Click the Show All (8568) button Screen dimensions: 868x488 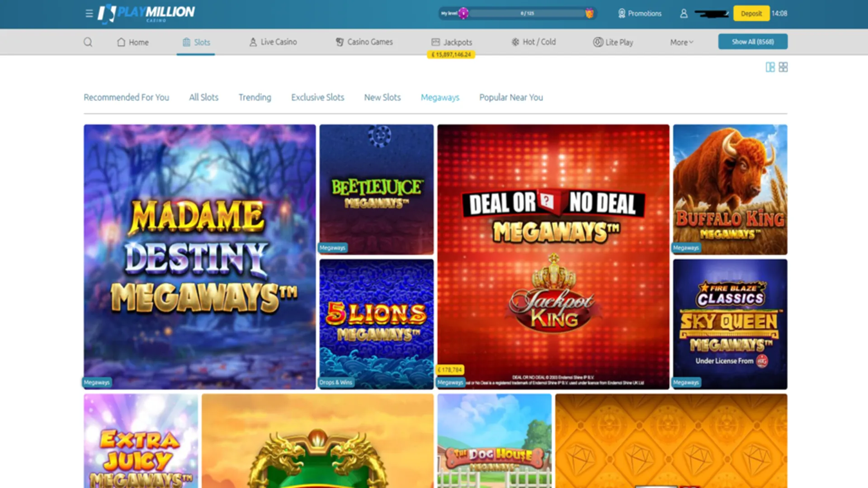(x=753, y=42)
